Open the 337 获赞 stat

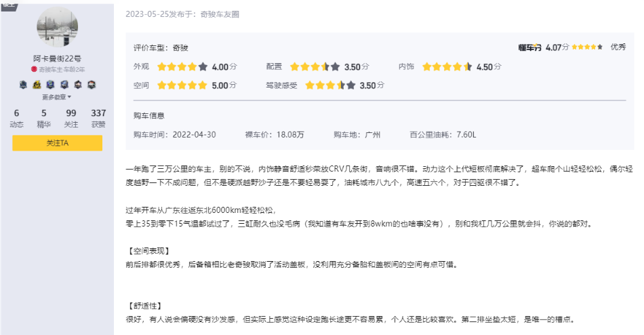pos(98,118)
